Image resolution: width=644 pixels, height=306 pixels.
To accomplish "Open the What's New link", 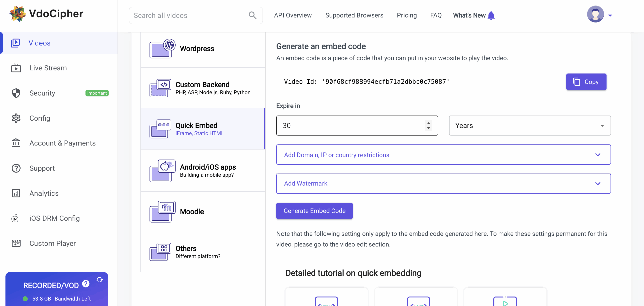I will click(x=469, y=15).
